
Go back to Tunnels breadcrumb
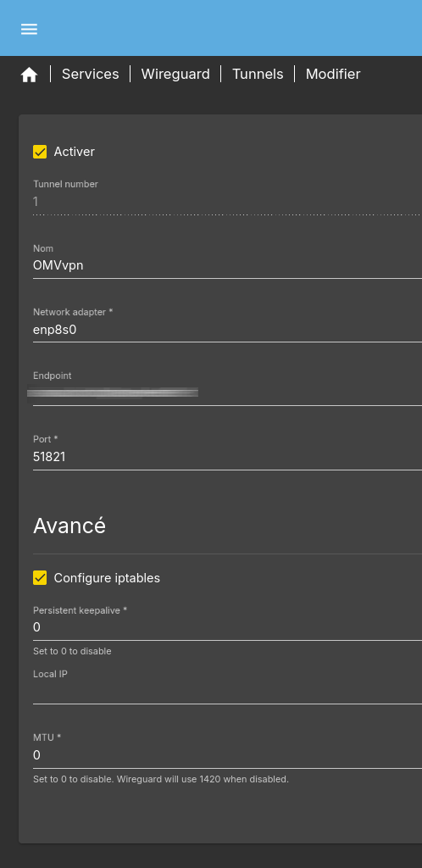point(258,75)
